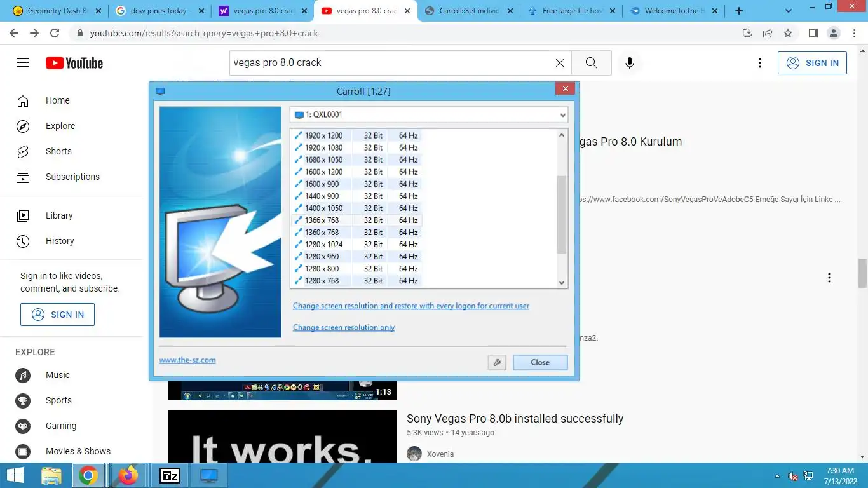Select 1280 x 800 resolution row
This screenshot has width=868, height=488.
(356, 268)
